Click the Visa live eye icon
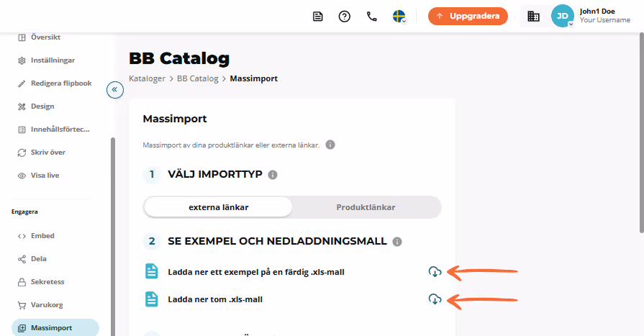The image size is (644, 336). (x=22, y=176)
